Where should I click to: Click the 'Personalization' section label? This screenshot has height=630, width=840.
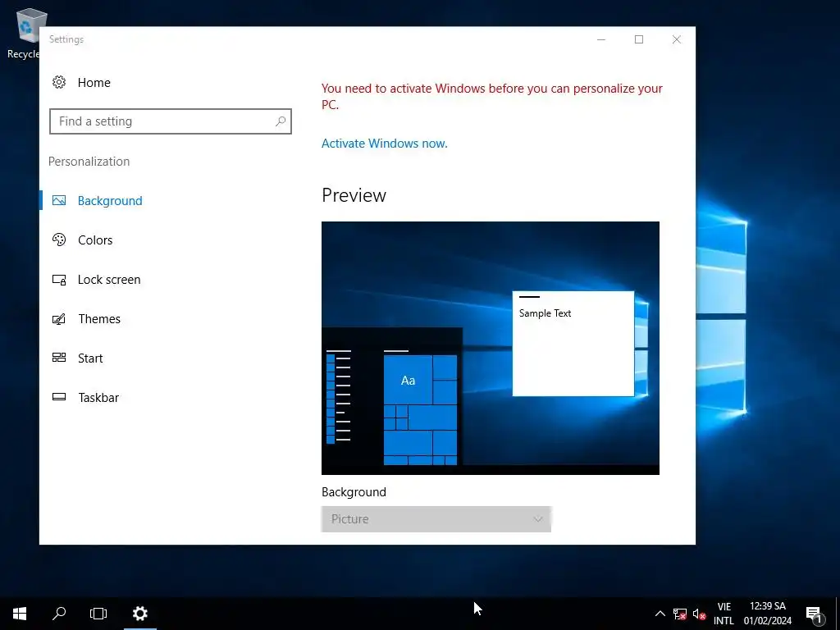(x=89, y=162)
